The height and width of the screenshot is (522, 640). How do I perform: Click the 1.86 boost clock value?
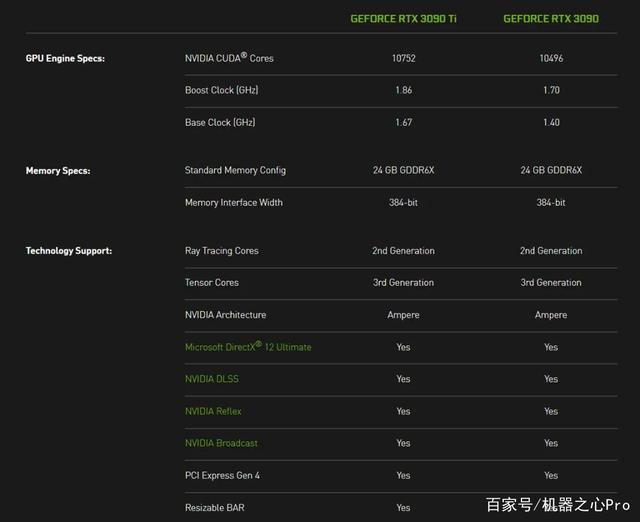coord(404,90)
